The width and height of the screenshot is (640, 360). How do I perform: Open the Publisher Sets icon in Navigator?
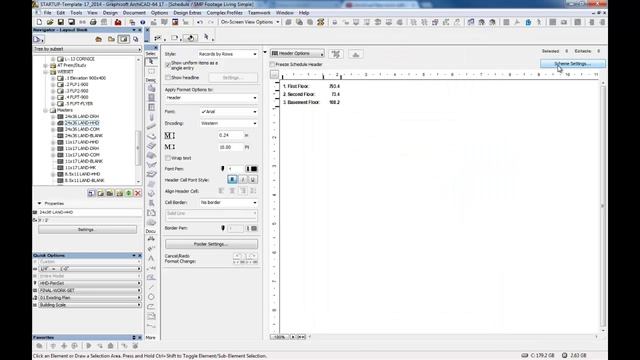pos(136,40)
